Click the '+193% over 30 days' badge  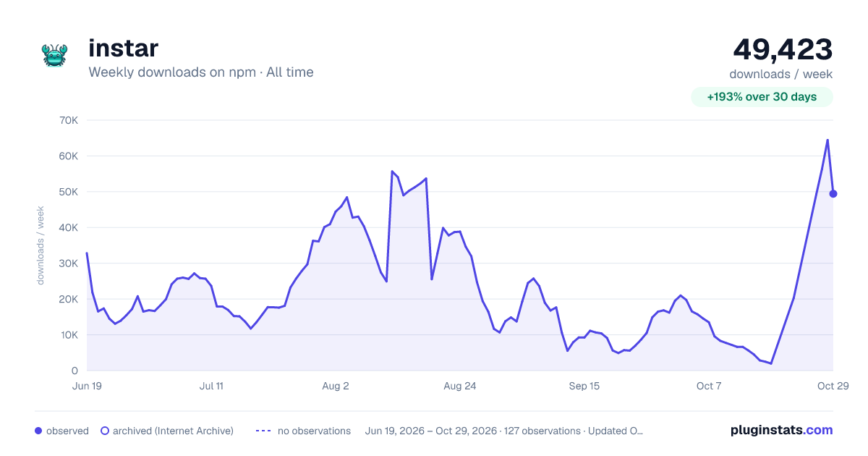(762, 97)
